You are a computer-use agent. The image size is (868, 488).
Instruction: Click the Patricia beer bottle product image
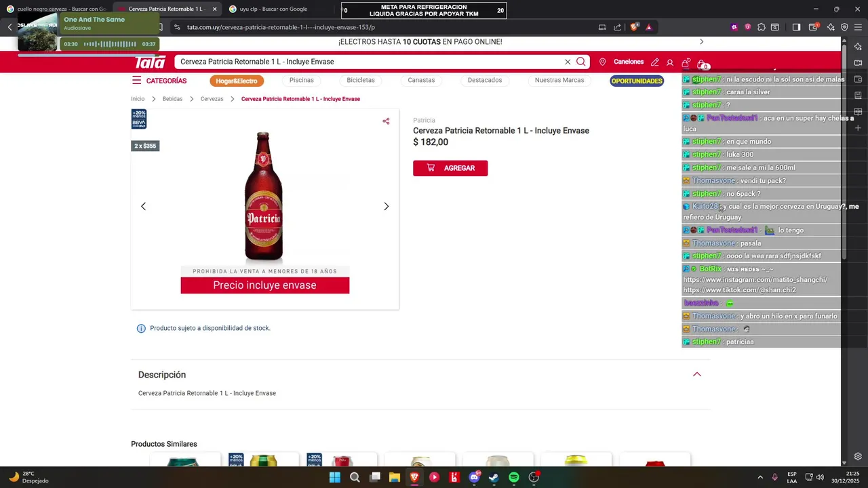pos(264,197)
